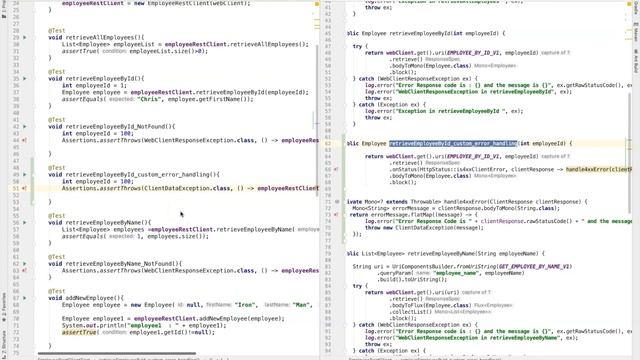The height and width of the screenshot is (360, 640).
Task: Click line number 62 in right editor gutter
Action: (x=327, y=144)
